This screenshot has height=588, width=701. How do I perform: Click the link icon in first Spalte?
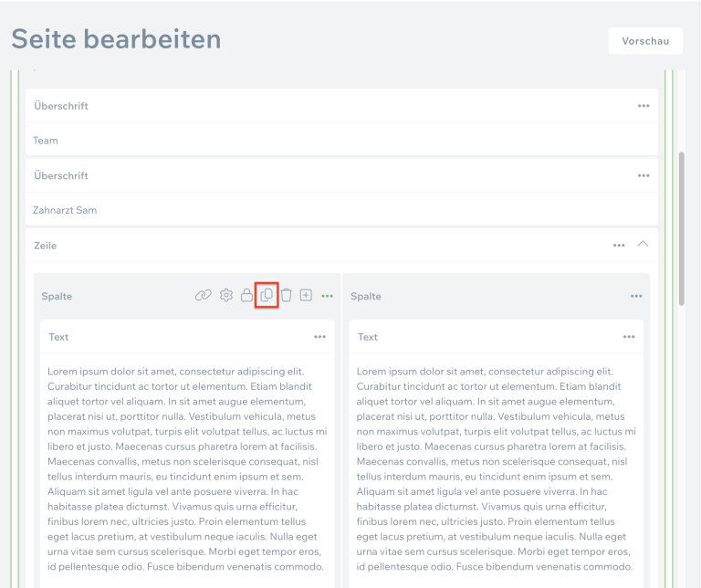(204, 296)
